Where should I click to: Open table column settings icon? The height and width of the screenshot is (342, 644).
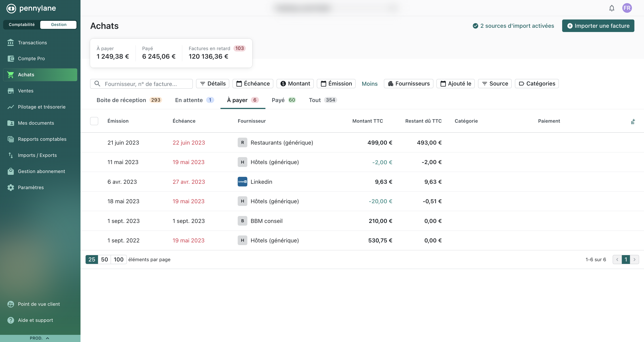[633, 122]
